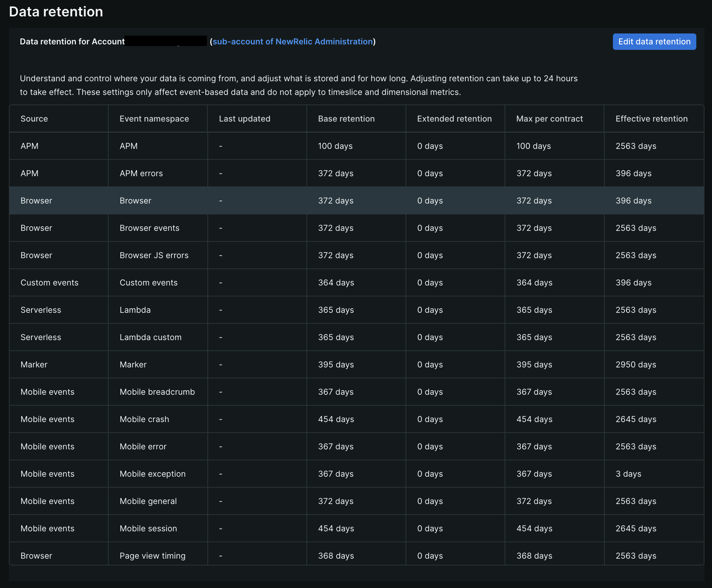Click the Edit data retention button
Viewport: 712px width, 588px height.
pos(654,42)
